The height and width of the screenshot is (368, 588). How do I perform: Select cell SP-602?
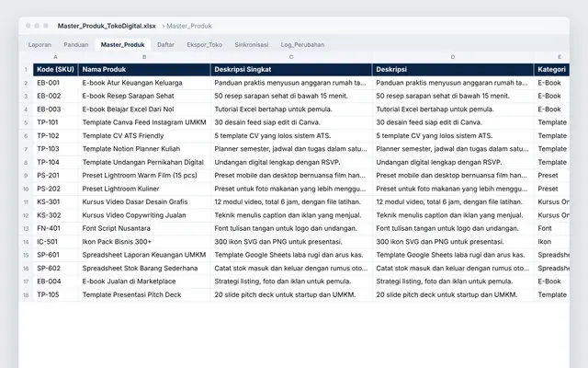pyautogui.click(x=55, y=268)
